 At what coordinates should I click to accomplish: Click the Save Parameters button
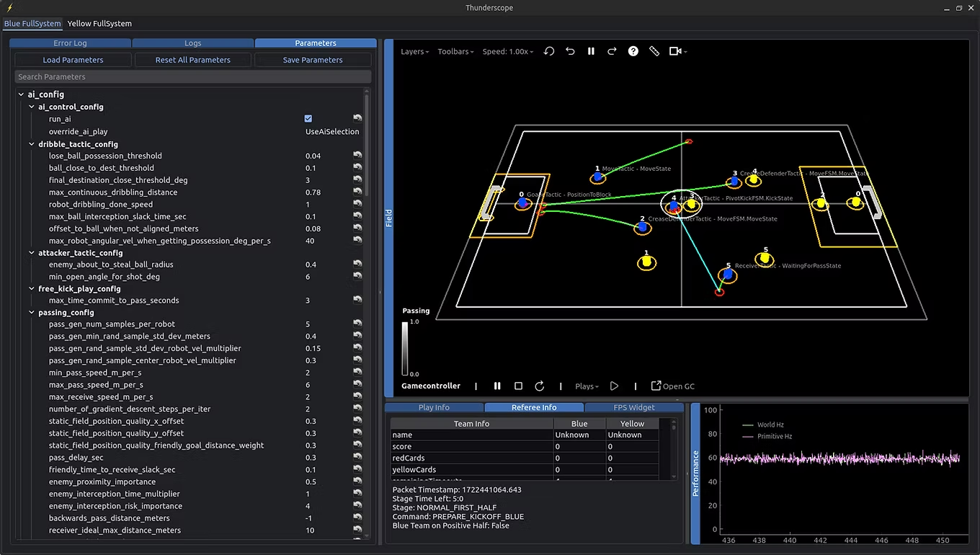[x=313, y=59]
